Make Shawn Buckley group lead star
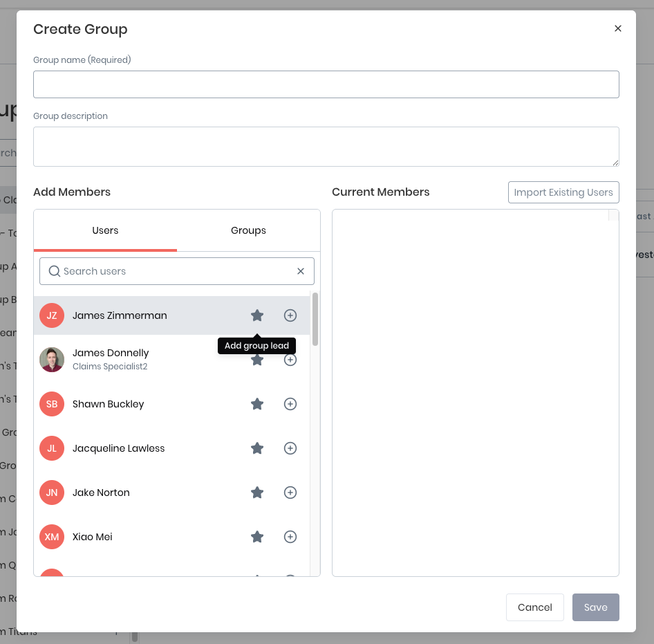Image resolution: width=654 pixels, height=644 pixels. (257, 404)
